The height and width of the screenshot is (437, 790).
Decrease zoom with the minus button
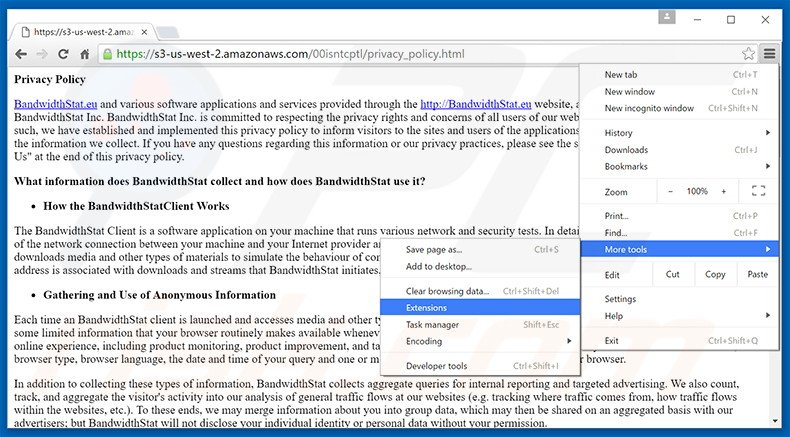(670, 192)
